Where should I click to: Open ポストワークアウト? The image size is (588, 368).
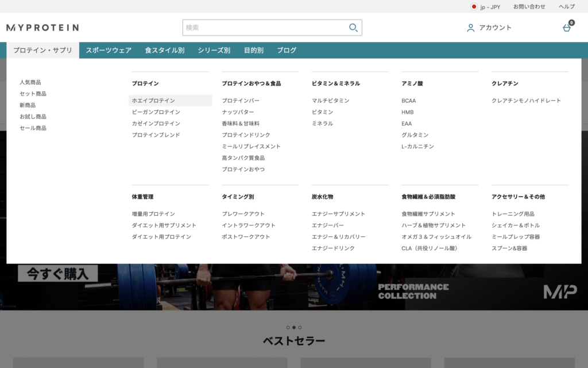(246, 237)
